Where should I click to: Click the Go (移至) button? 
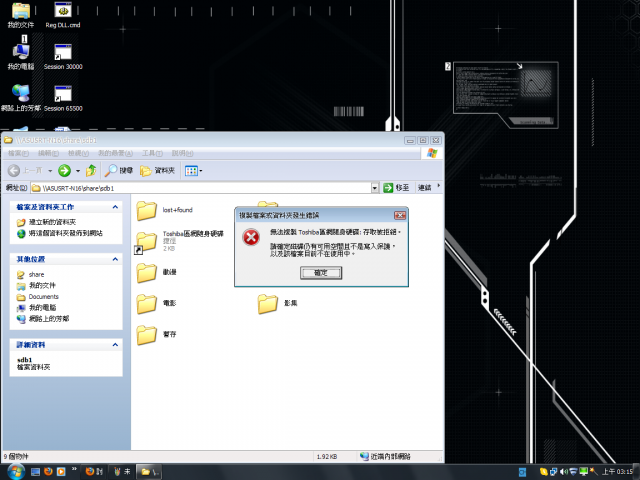coord(396,188)
